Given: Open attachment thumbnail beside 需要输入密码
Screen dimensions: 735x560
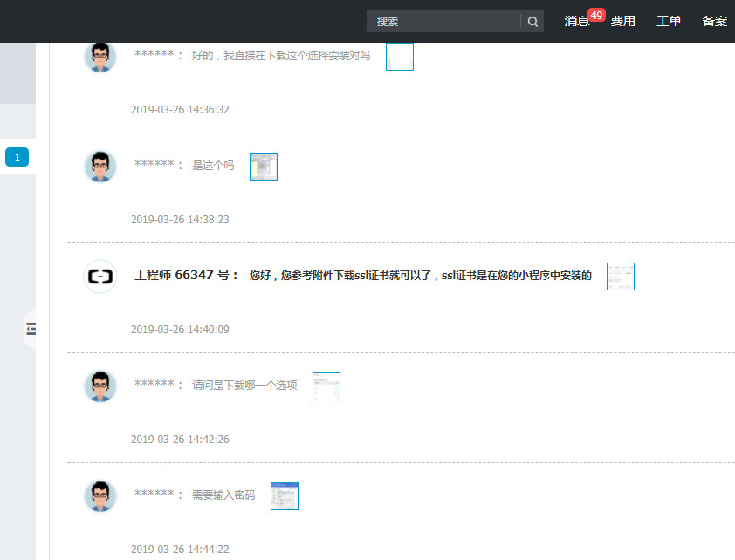Looking at the screenshot, I should pyautogui.click(x=285, y=496).
